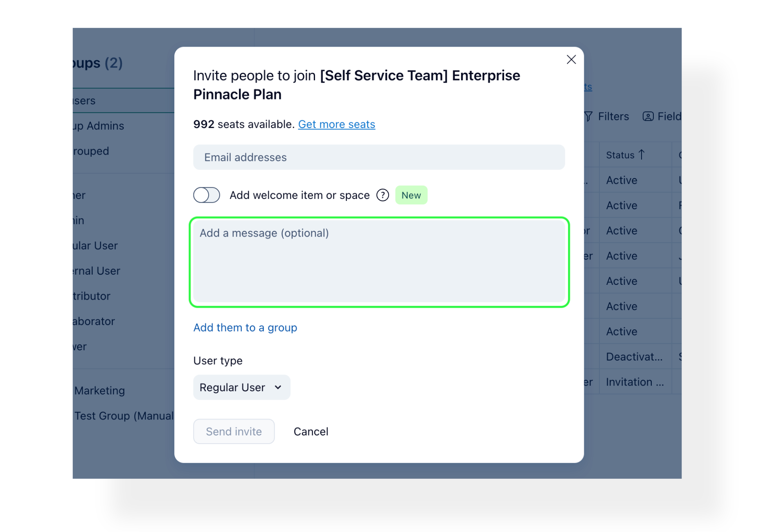The image size is (779, 532).
Task: Select Regular User sidebar filter
Action: tap(95, 246)
